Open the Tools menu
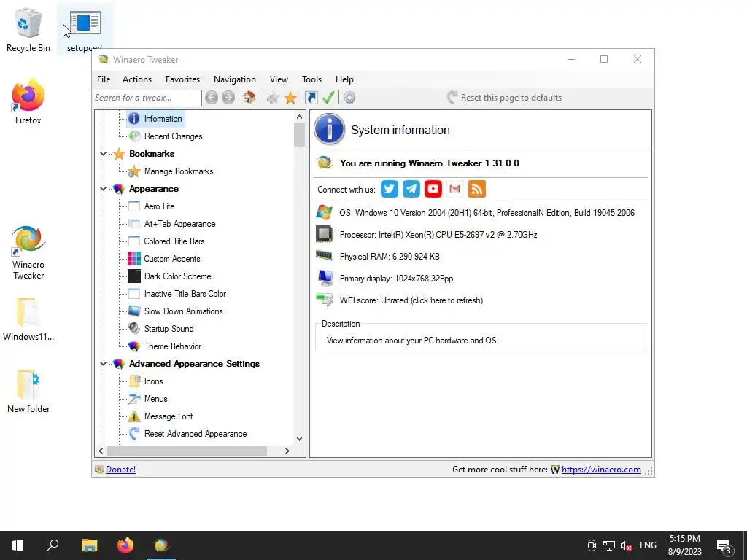 (x=311, y=79)
